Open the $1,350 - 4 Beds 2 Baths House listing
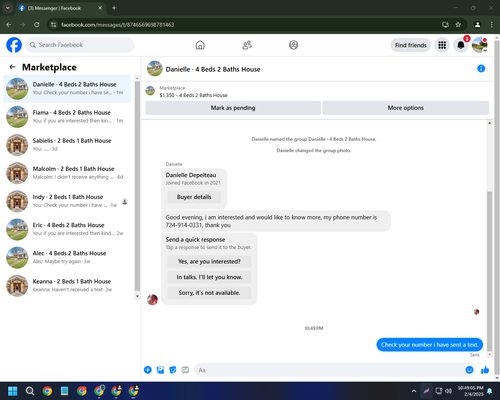 click(193, 95)
